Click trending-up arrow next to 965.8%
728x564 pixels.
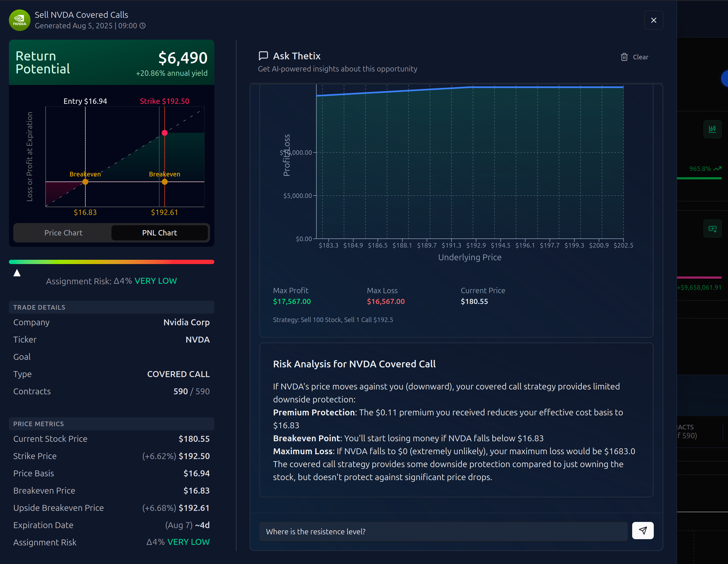[718, 169]
